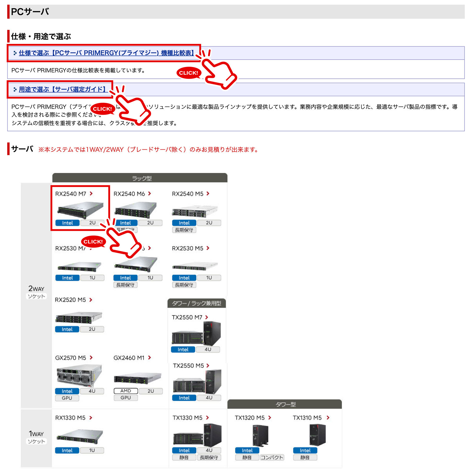Click the TX1310 M5 tower image
Image resolution: width=472 pixels, height=476 pixels.
tap(317, 435)
